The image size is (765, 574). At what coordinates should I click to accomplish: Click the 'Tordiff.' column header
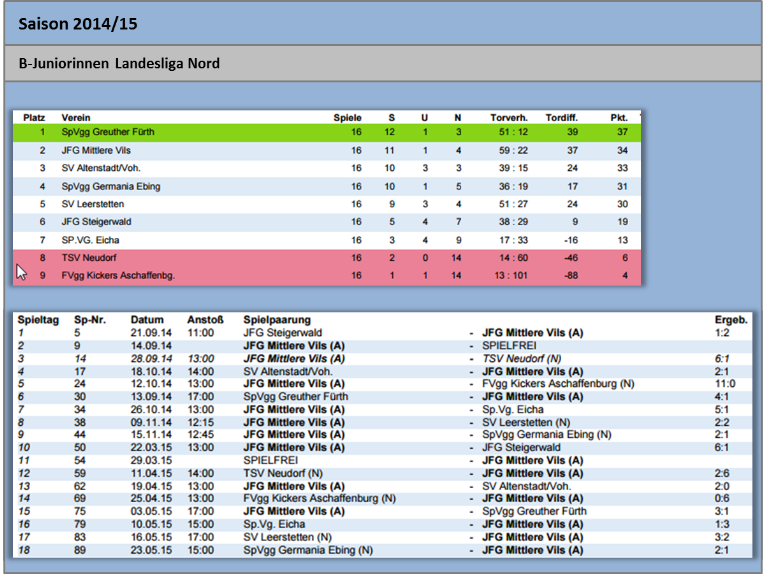click(561, 118)
